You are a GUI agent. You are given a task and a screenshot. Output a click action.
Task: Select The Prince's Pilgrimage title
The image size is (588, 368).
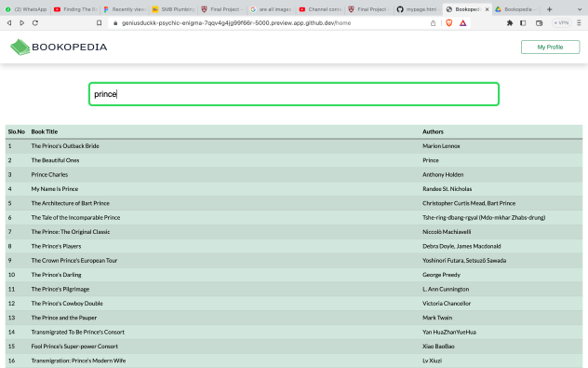pyautogui.click(x=60, y=289)
